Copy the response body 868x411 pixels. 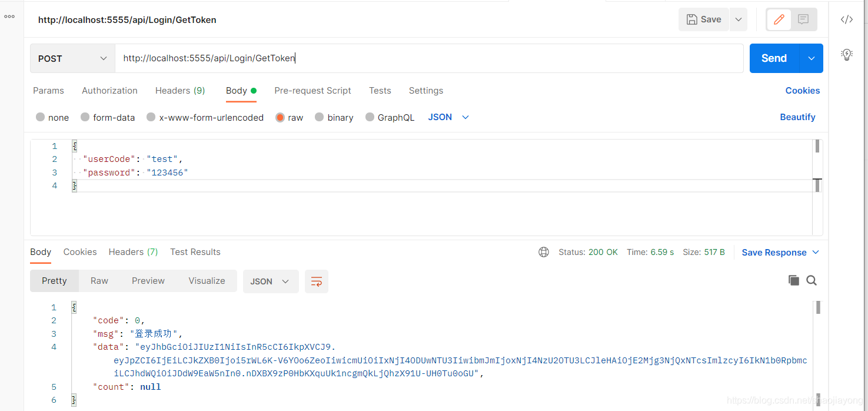(x=793, y=280)
